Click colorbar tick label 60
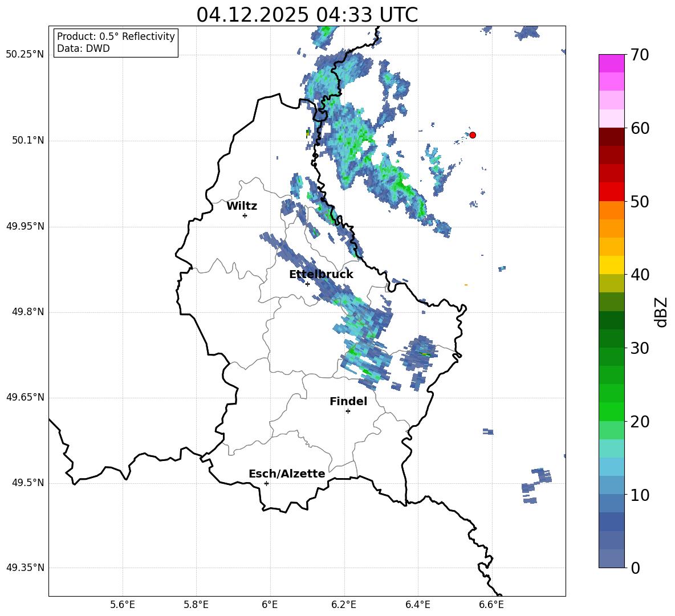 coord(640,128)
